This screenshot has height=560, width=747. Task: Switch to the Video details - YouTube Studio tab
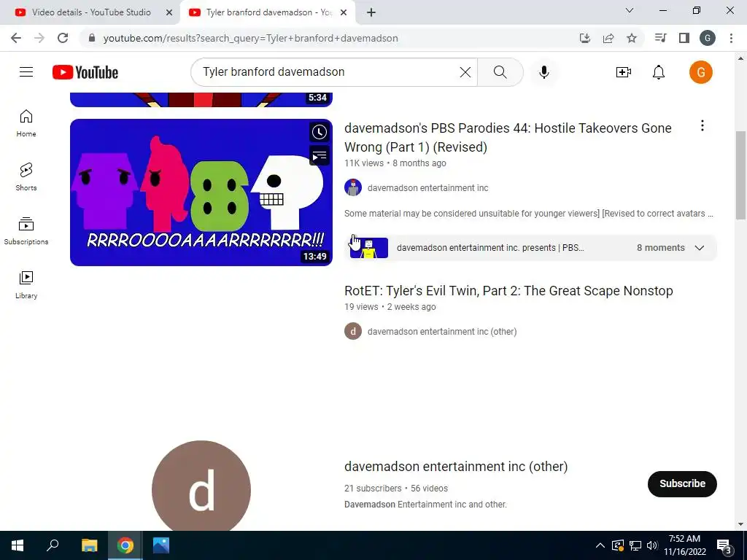click(91, 12)
